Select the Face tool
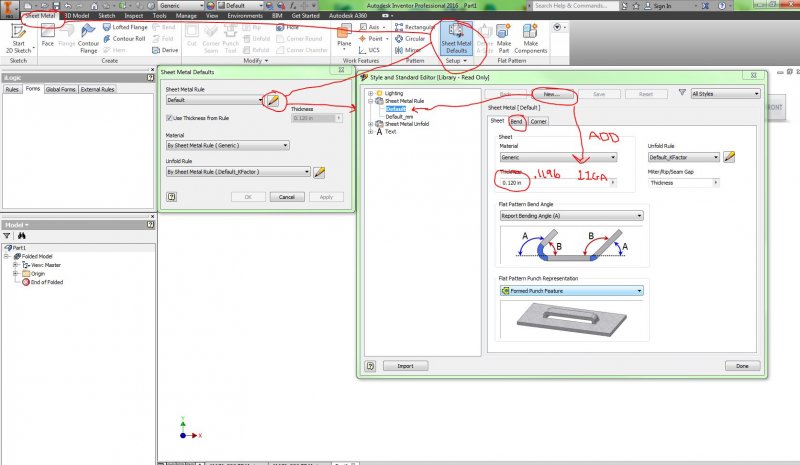This screenshot has height=465, width=800. point(47,36)
